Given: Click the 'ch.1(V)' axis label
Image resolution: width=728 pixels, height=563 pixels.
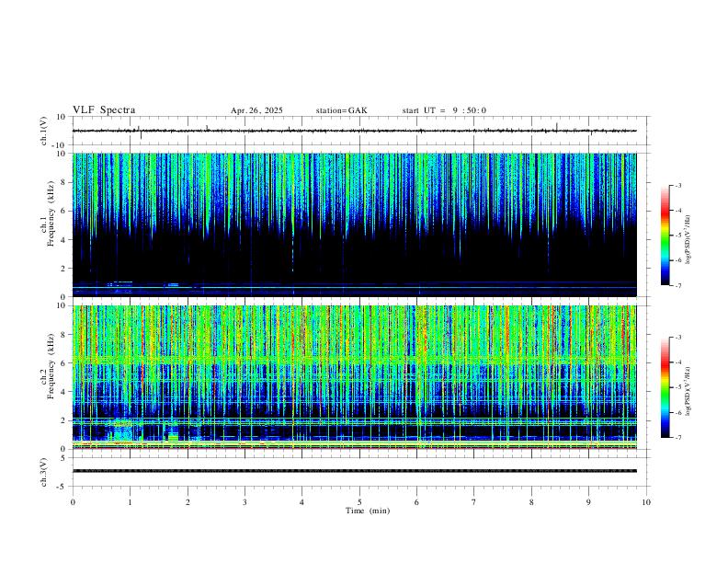Looking at the screenshot, I should coord(44,131).
